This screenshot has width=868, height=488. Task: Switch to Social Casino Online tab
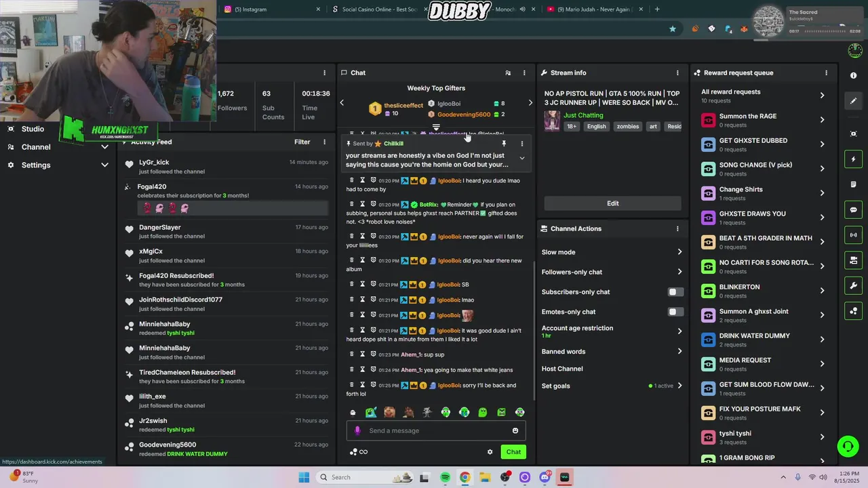[x=379, y=9]
